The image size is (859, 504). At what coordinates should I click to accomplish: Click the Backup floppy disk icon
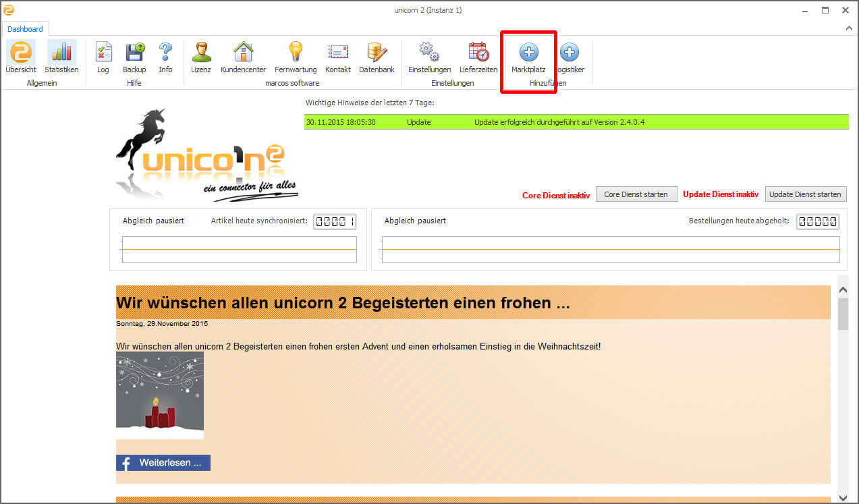[134, 53]
